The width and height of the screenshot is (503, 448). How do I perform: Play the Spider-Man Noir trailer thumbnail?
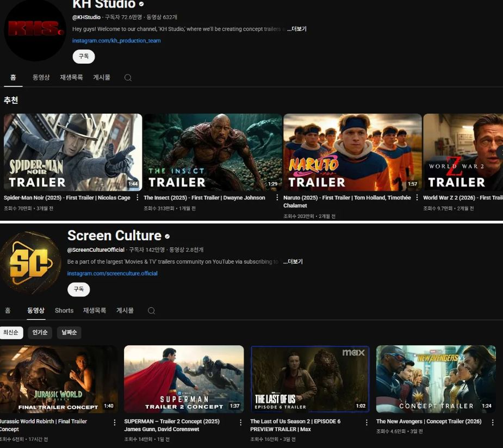point(73,152)
